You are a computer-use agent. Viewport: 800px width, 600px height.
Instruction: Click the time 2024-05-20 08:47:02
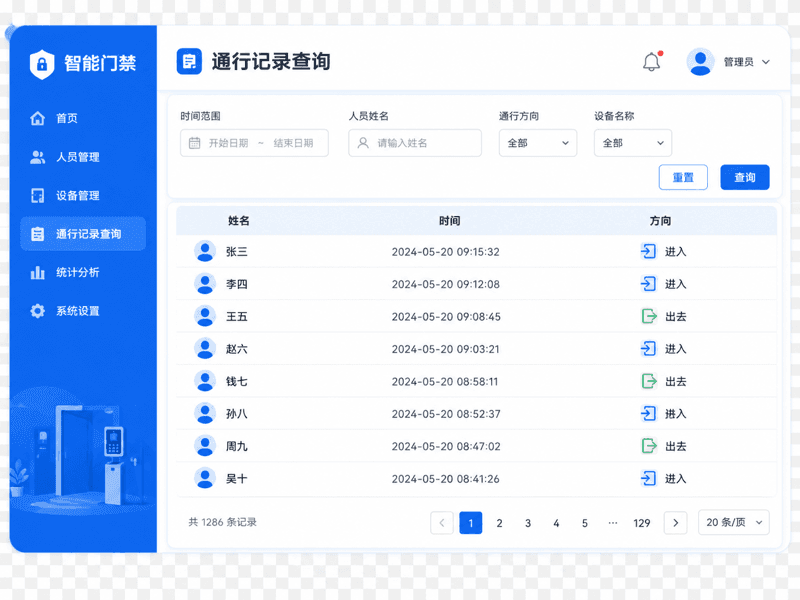pyautogui.click(x=446, y=446)
